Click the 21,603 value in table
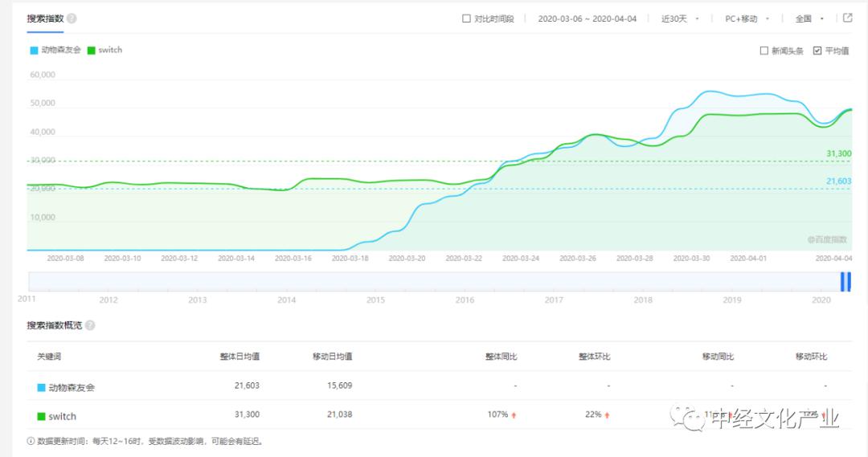This screenshot has height=457, width=868. (247, 386)
